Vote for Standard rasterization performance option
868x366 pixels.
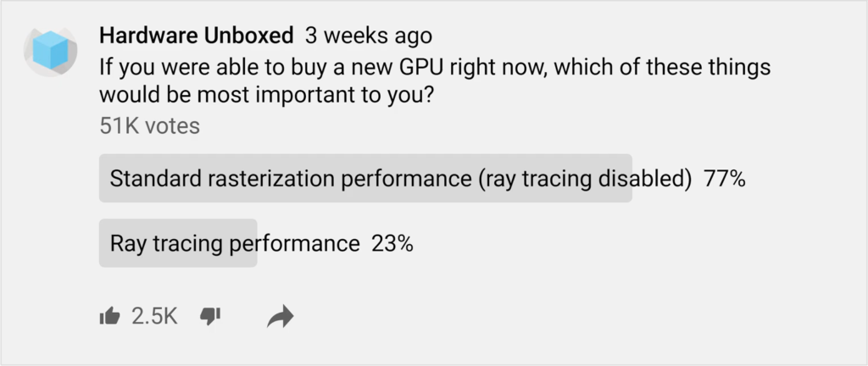tap(365, 178)
